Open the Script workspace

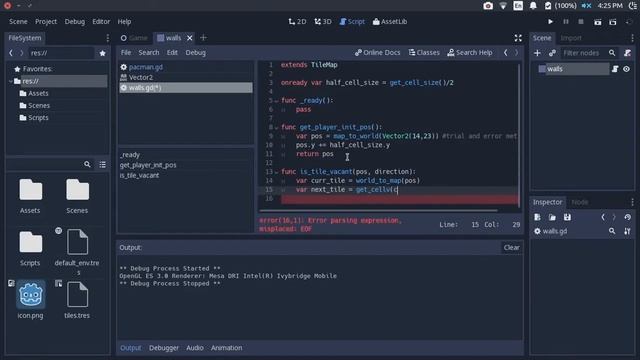coord(352,22)
